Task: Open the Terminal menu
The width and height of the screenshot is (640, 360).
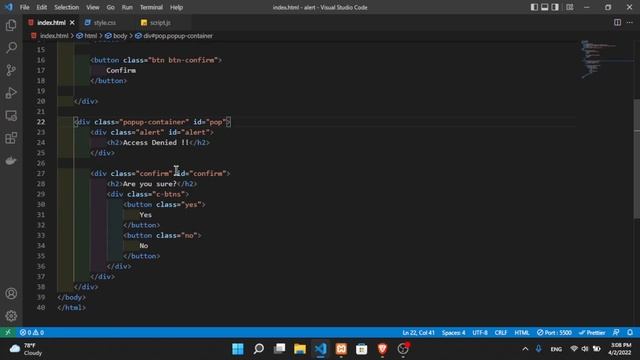Action: click(x=151, y=7)
